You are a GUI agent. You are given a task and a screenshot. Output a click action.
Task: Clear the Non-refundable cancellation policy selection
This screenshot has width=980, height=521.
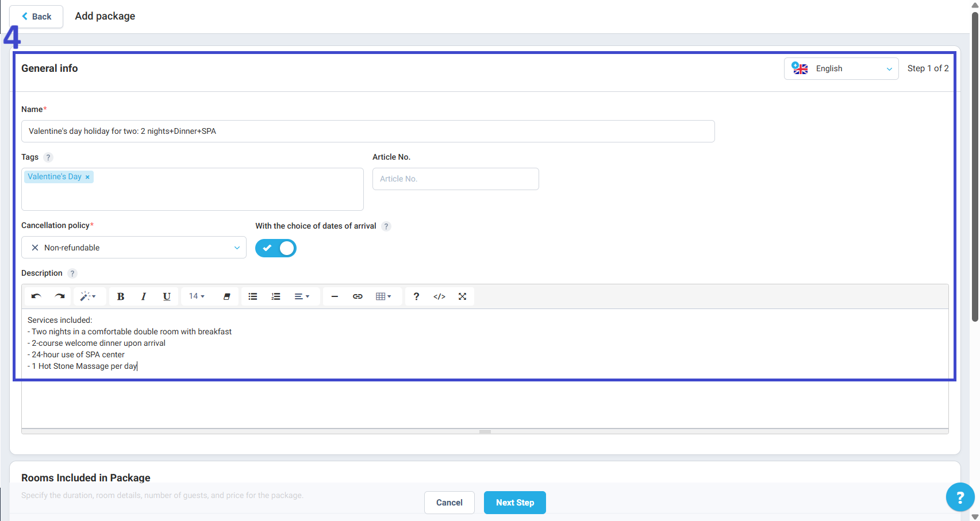[x=35, y=248]
